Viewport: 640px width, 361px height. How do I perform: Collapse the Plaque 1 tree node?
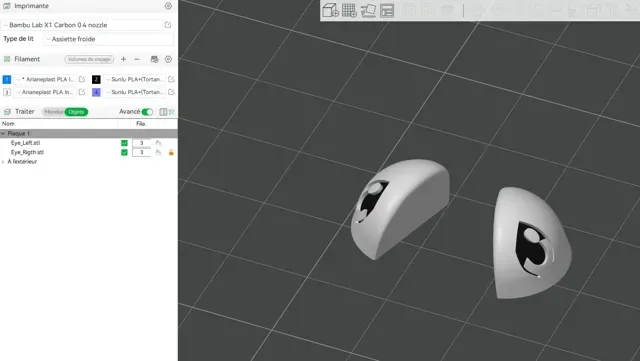point(3,134)
